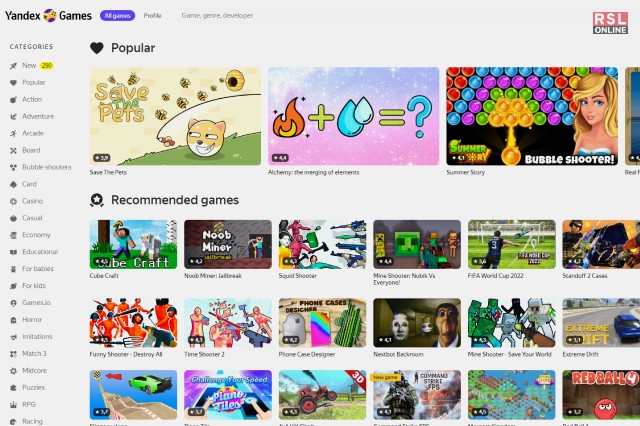
Task: Click the Recommended games heading
Action: [x=175, y=200]
